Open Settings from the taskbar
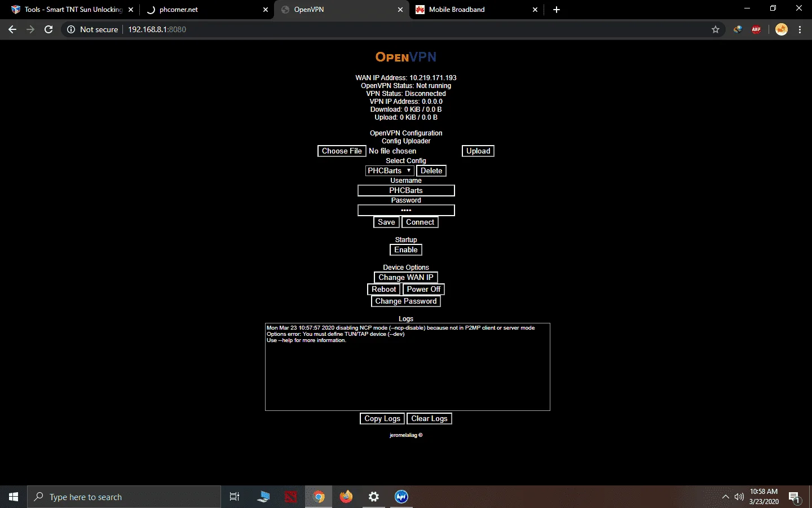Screen dimensions: 812x508 click(374, 497)
